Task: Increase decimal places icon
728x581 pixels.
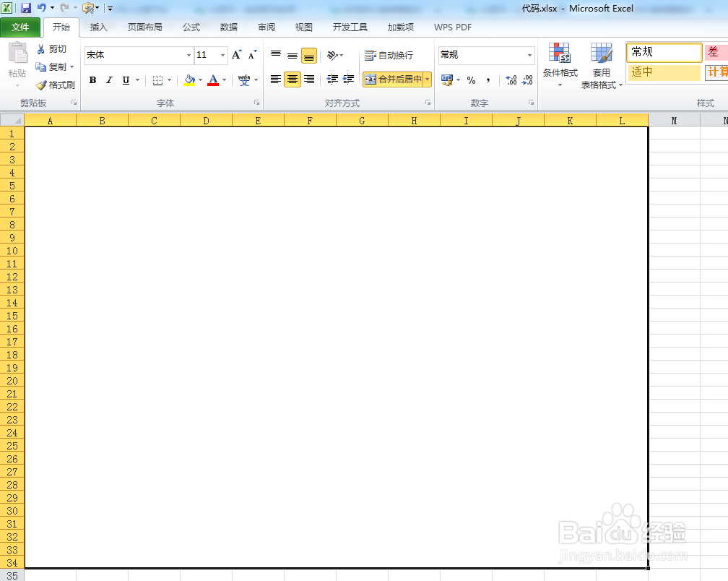Action: point(511,80)
